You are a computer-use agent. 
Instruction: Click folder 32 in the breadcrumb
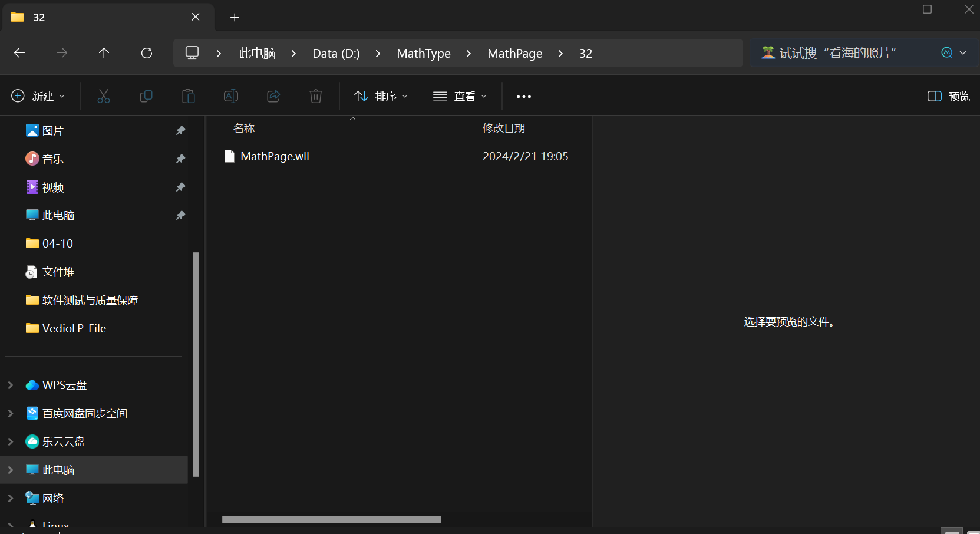coord(586,53)
